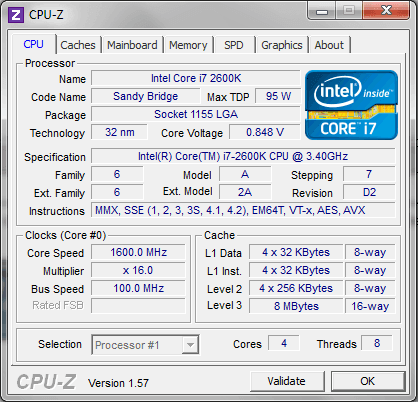Click the Instructions field MMX, SSE list
Viewport: 418px width, 402px height.
243,210
